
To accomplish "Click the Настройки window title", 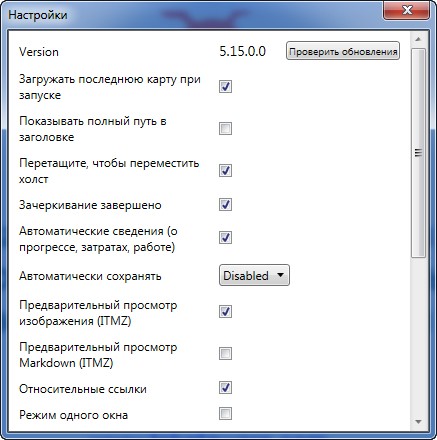I will coord(38,15).
